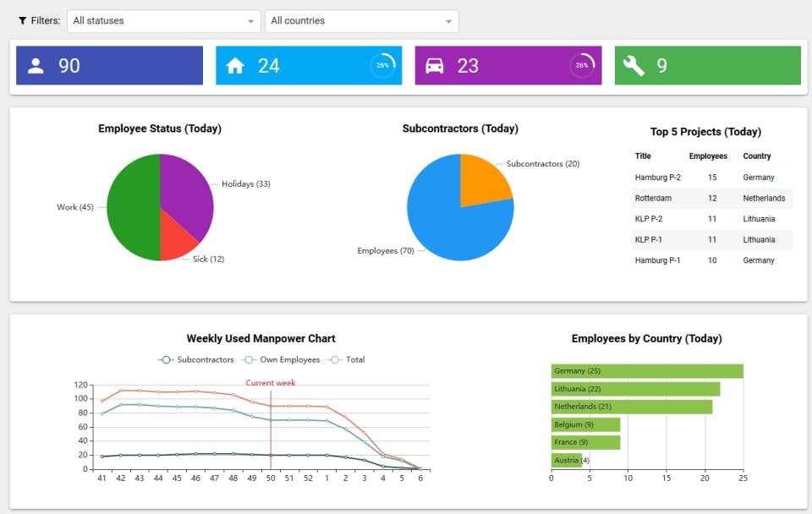Click the 26% progress ring on the car card
This screenshot has height=514, width=812.
point(582,65)
